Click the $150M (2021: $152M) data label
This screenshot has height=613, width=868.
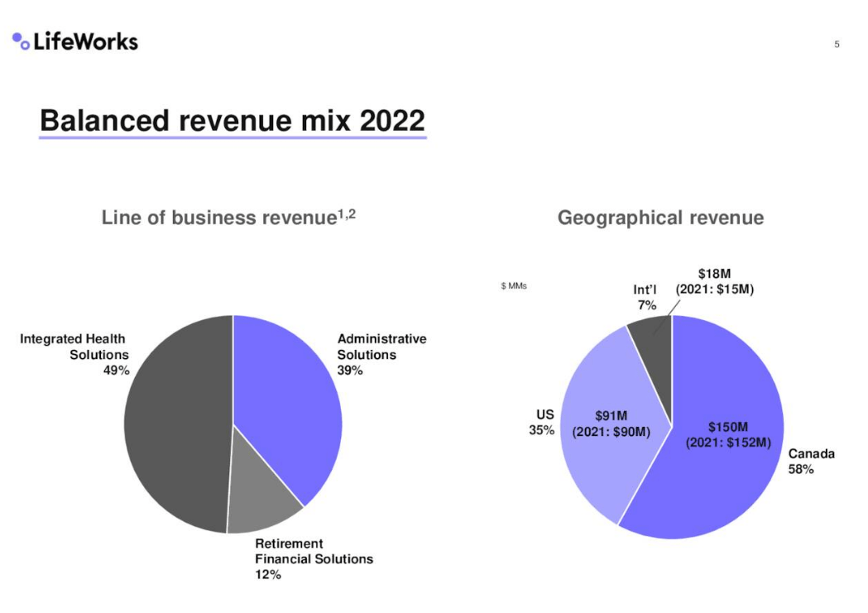click(x=728, y=435)
